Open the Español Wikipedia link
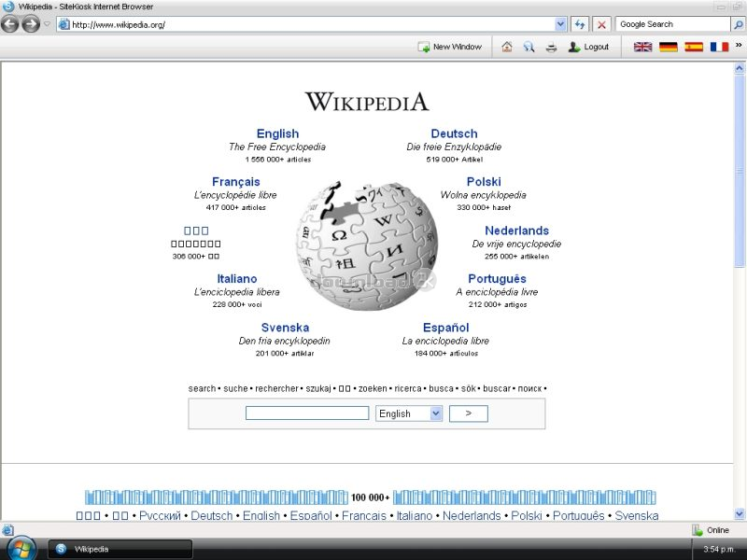The image size is (747, 560). pyautogui.click(x=446, y=328)
